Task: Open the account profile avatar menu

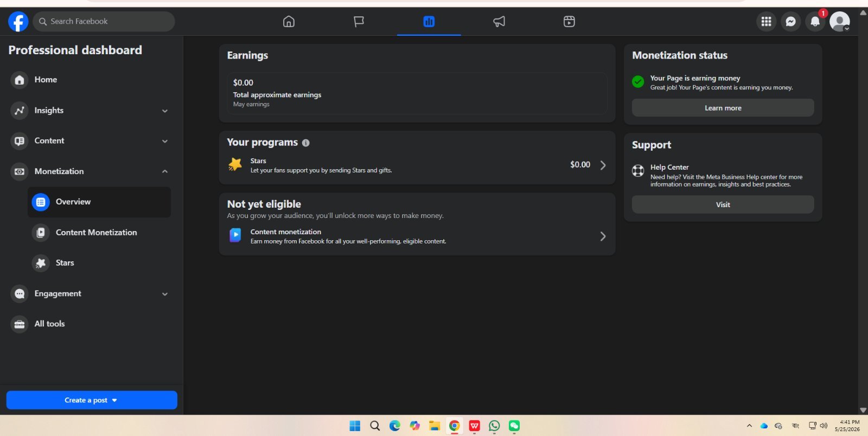Action: click(840, 22)
